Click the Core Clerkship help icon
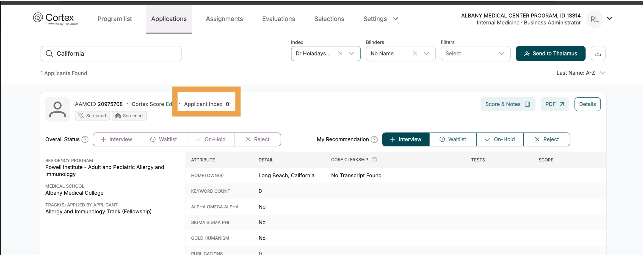This screenshot has height=256, width=644. (x=374, y=160)
